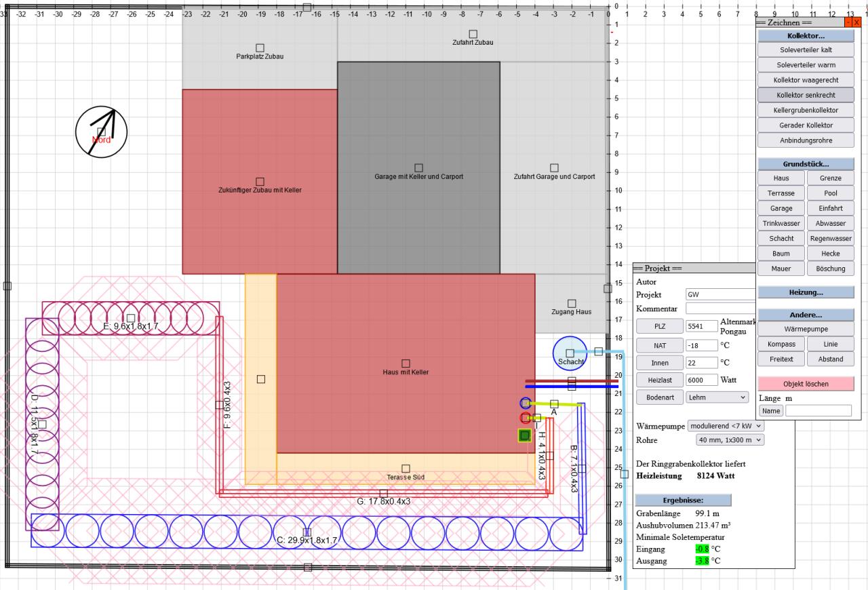The height and width of the screenshot is (590, 868).
Task: Draw a Trinkwasser line
Action: click(781, 223)
